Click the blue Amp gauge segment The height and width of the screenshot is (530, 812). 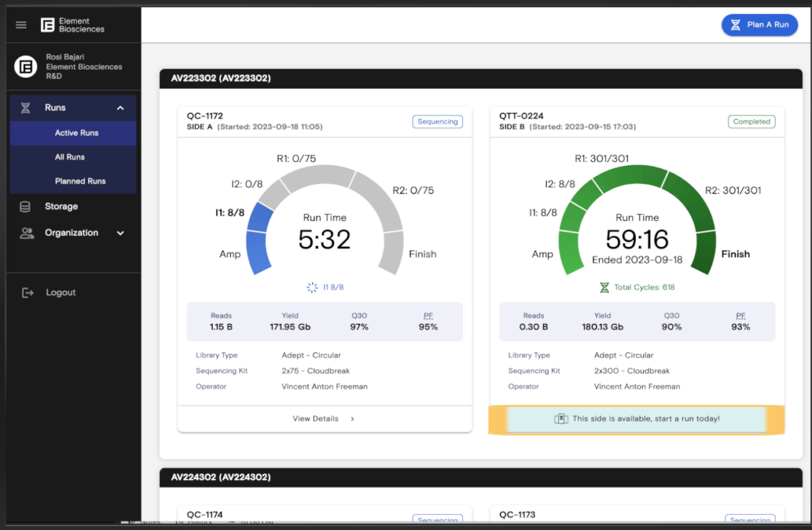click(258, 254)
